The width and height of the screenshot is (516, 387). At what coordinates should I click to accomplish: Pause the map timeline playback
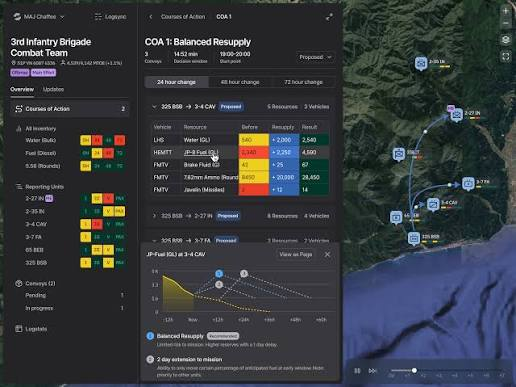click(357, 370)
